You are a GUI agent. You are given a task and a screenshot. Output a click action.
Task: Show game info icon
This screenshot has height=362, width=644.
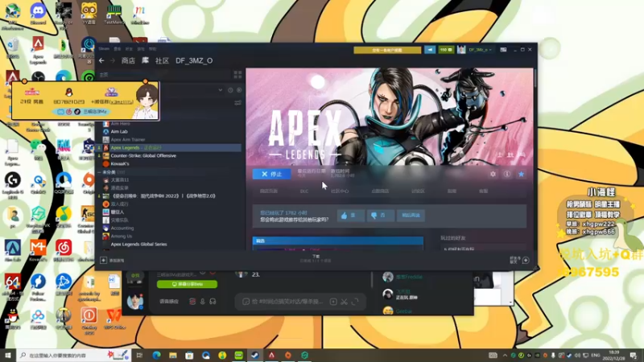click(x=507, y=174)
